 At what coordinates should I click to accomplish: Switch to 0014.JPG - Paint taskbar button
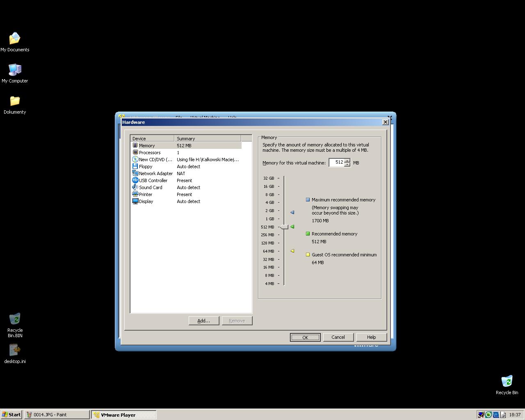[x=57, y=415]
